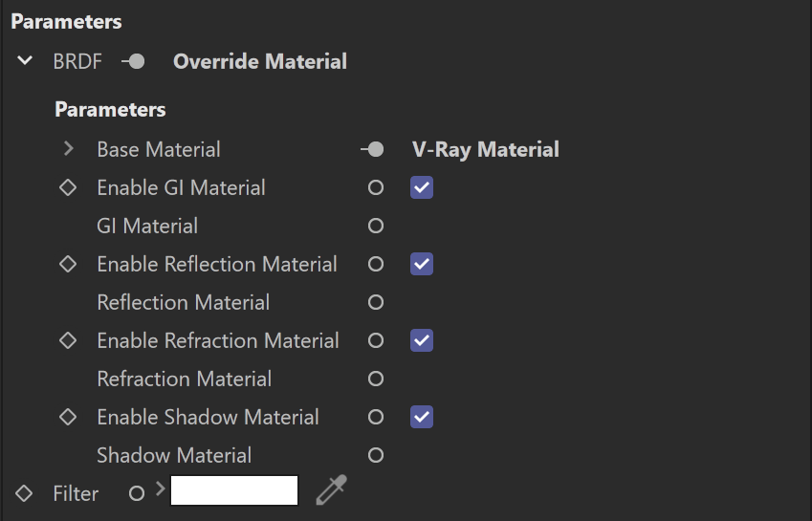The width and height of the screenshot is (812, 521).
Task: Open the white Filter color swatch
Action: point(234,490)
